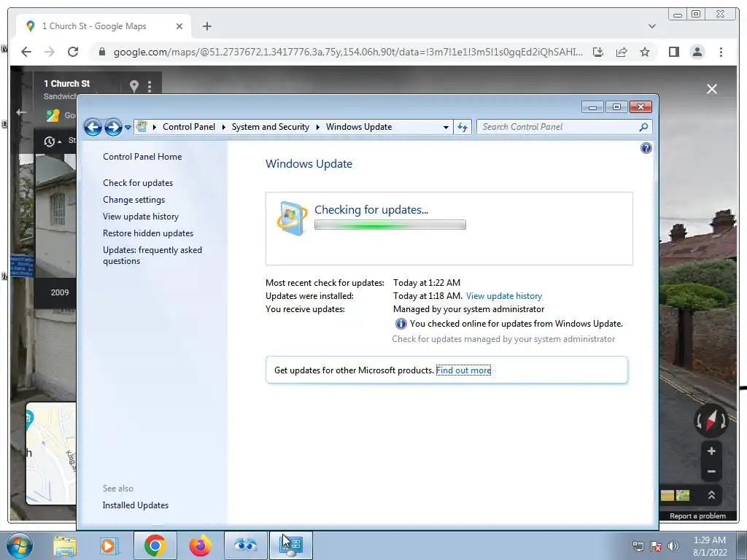The height and width of the screenshot is (560, 747).
Task: Click Check for updates managed by administrator
Action: (503, 339)
